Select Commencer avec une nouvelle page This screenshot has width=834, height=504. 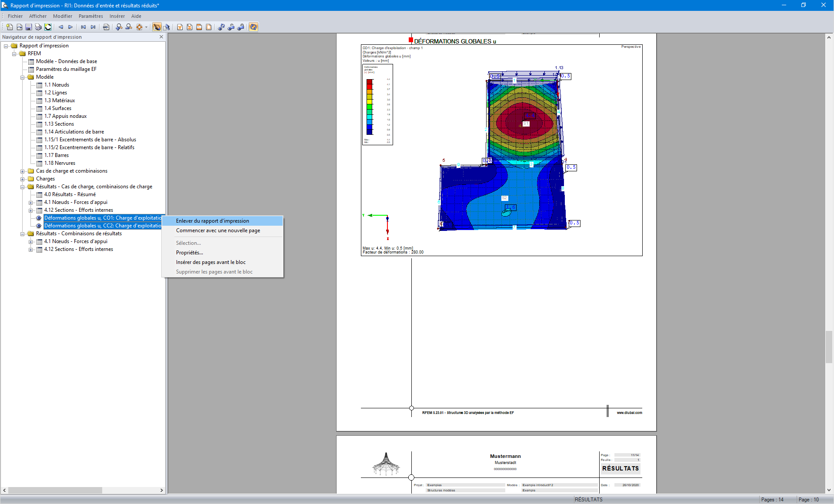[218, 230]
